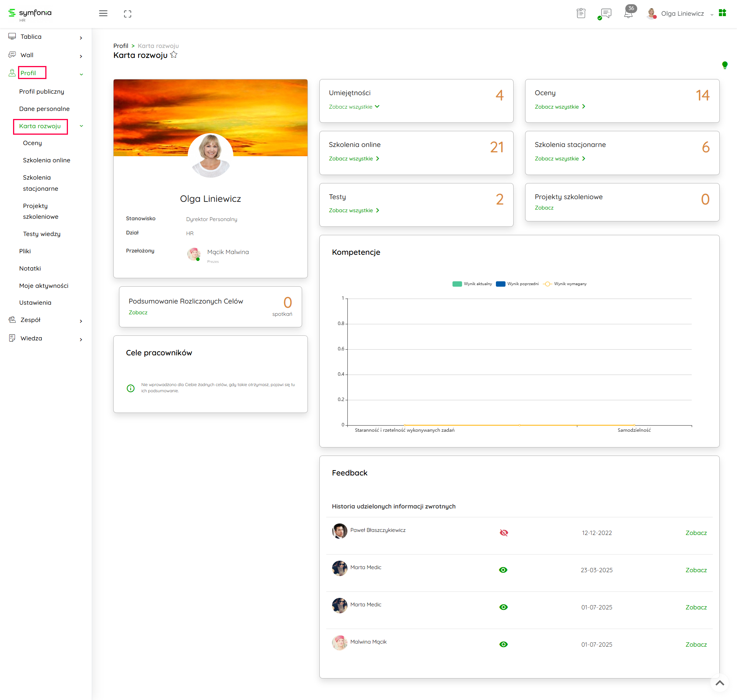Viewport: 737px width, 700px height.
Task: Open Szkolenia online in sidebar
Action: coord(46,160)
